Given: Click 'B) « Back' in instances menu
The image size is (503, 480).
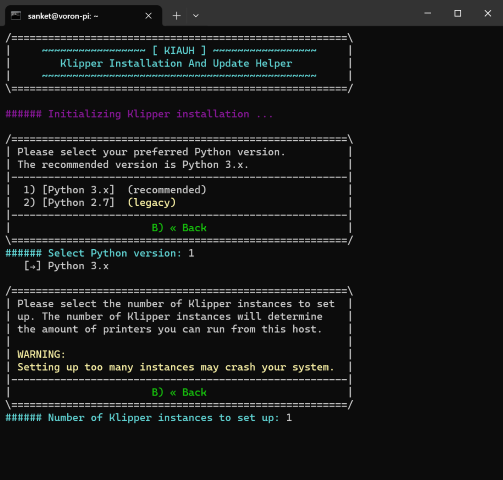Looking at the screenshot, I should [x=179, y=392].
